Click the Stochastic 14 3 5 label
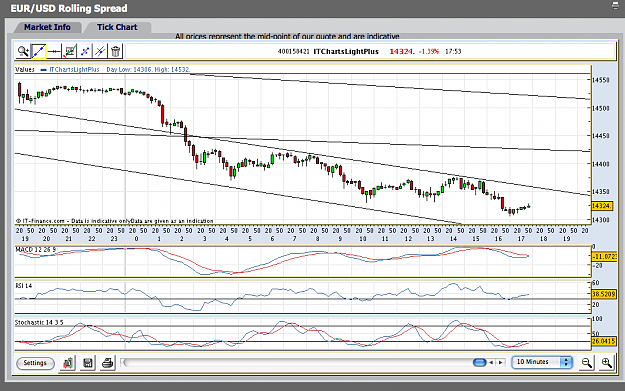 click(x=39, y=322)
